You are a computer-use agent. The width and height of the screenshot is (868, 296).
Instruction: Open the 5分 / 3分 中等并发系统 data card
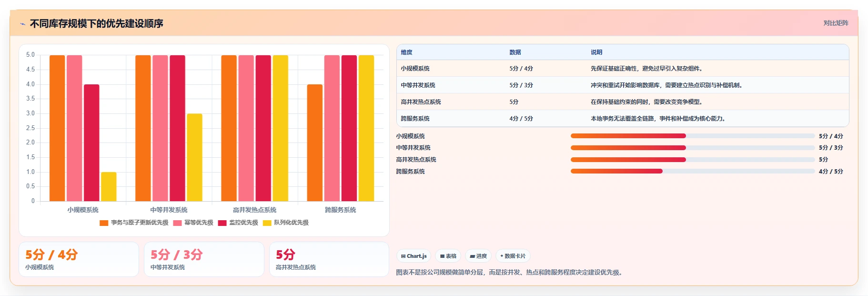(x=204, y=259)
